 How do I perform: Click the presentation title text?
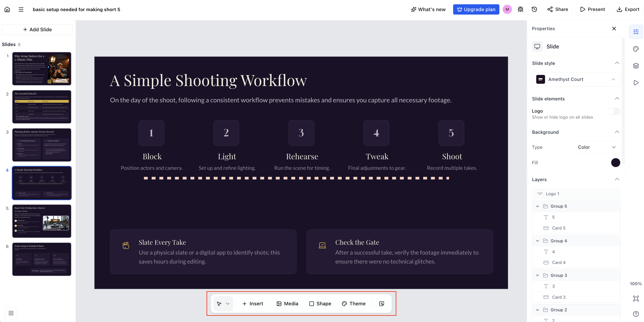76,9
